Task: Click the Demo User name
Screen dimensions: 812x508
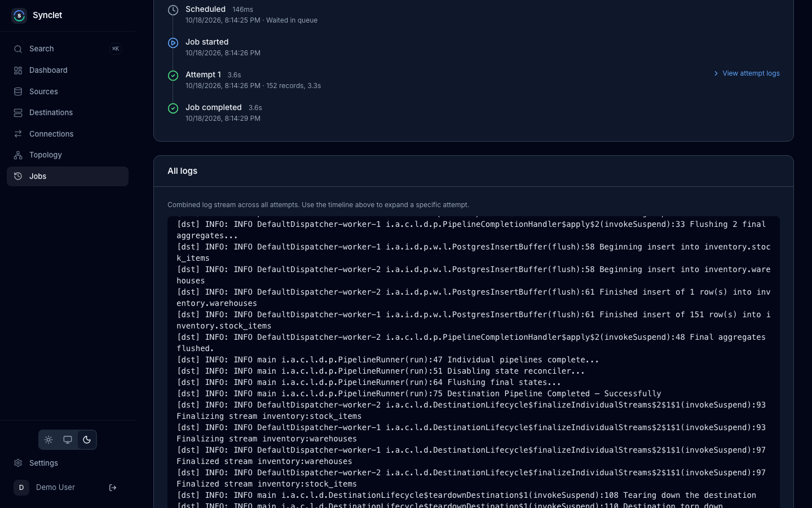Action: click(x=55, y=488)
